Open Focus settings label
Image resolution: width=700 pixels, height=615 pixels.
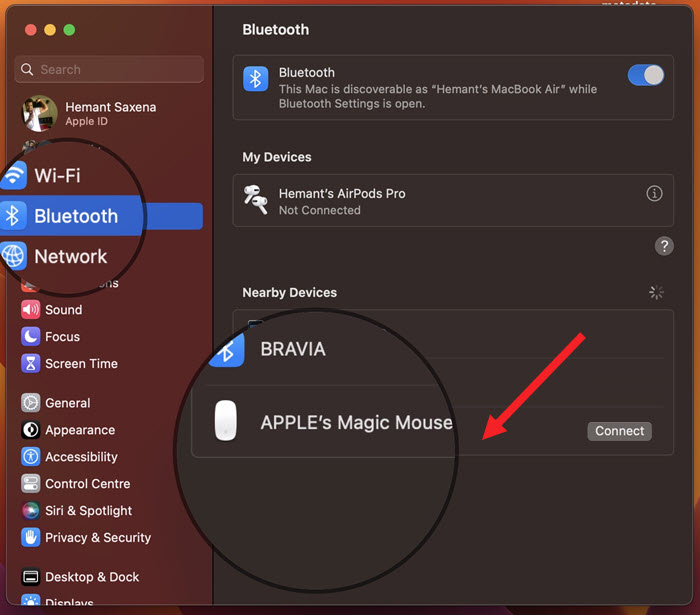click(62, 337)
